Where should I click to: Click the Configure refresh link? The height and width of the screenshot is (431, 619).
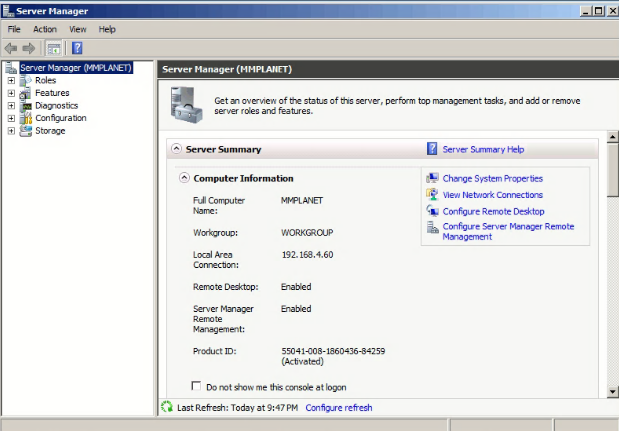tap(338, 408)
